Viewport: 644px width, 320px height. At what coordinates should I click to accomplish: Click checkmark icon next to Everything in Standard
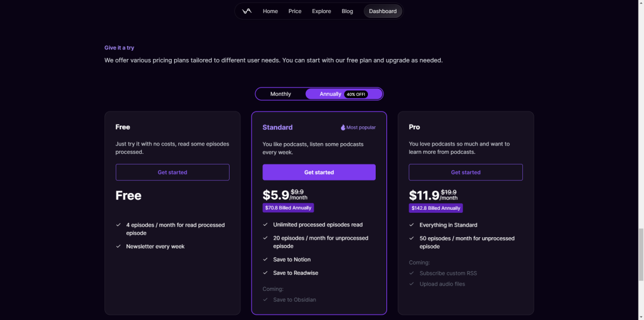(x=411, y=225)
